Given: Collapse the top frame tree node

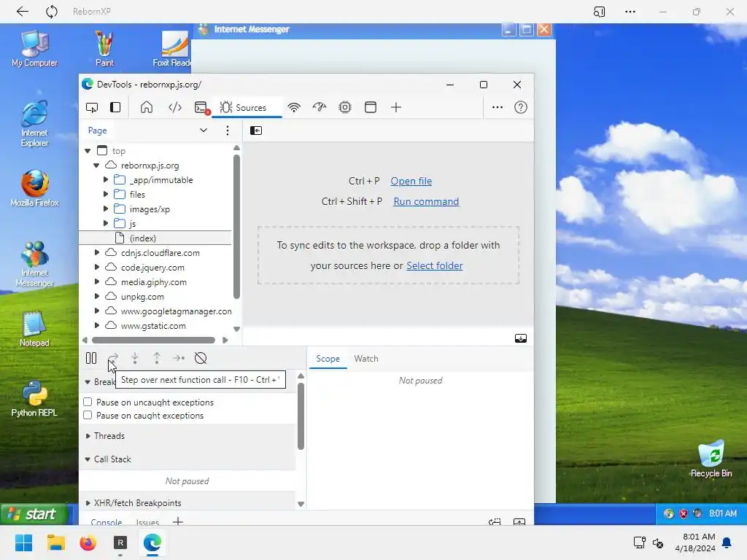Looking at the screenshot, I should pyautogui.click(x=88, y=151).
